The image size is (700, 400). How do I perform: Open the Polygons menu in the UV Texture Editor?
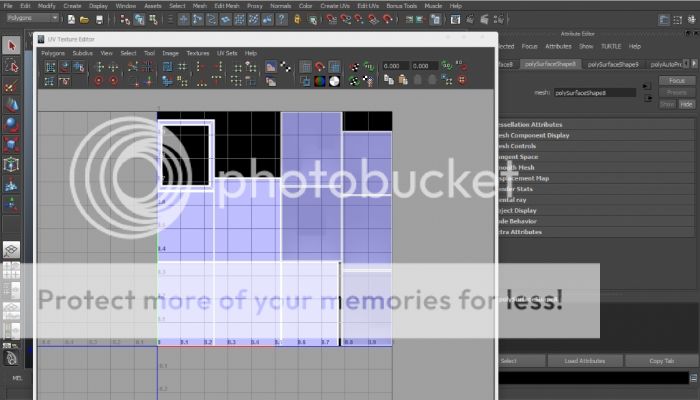(x=53, y=53)
